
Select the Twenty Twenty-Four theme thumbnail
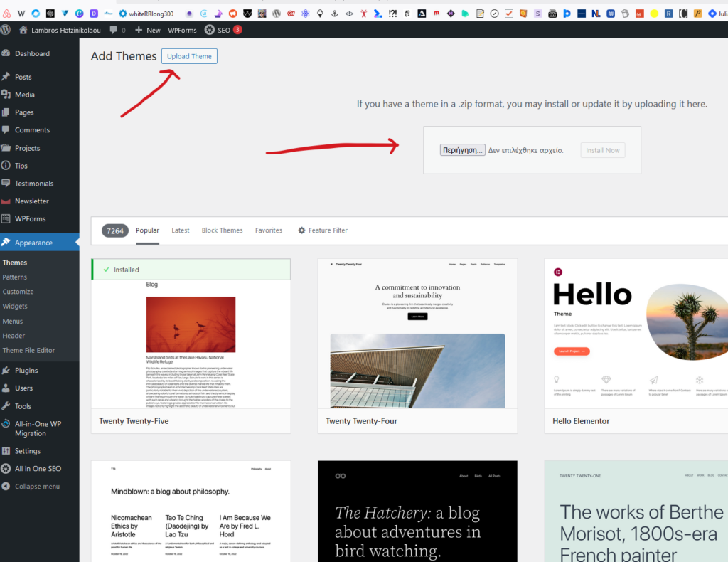417,334
